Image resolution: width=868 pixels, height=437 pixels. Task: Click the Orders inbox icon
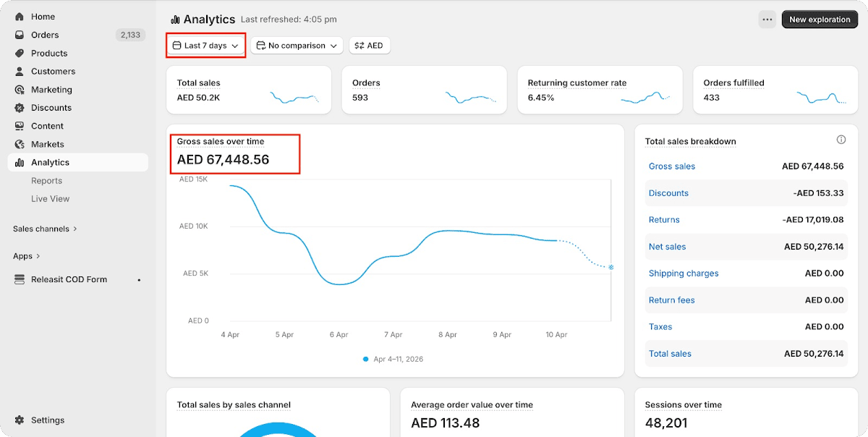[x=20, y=35]
